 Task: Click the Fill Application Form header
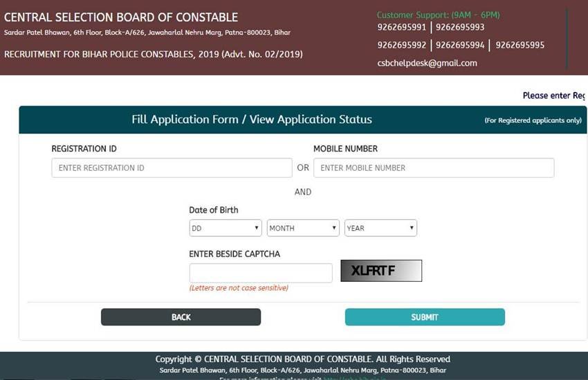[x=252, y=120]
